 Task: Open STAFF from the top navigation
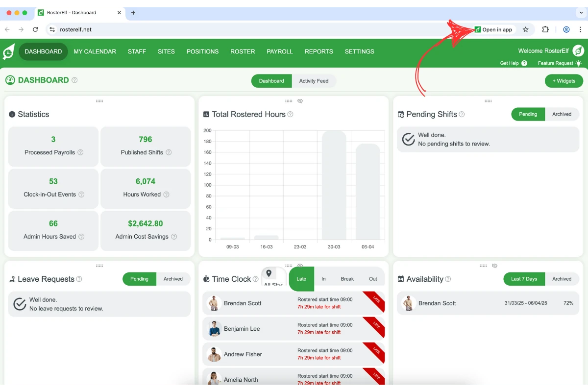(x=137, y=51)
